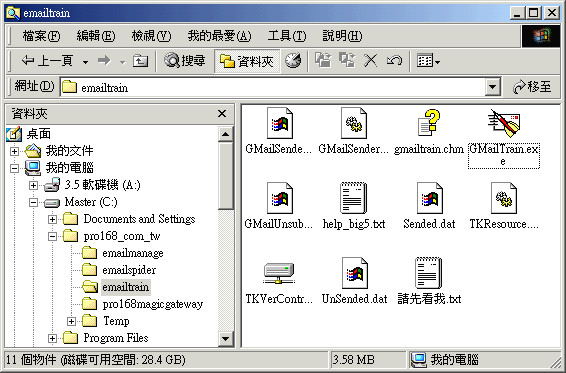Viewport: 566px width, 373px height.
Task: Click the 搜尋 search toolbar button
Action: [x=184, y=61]
